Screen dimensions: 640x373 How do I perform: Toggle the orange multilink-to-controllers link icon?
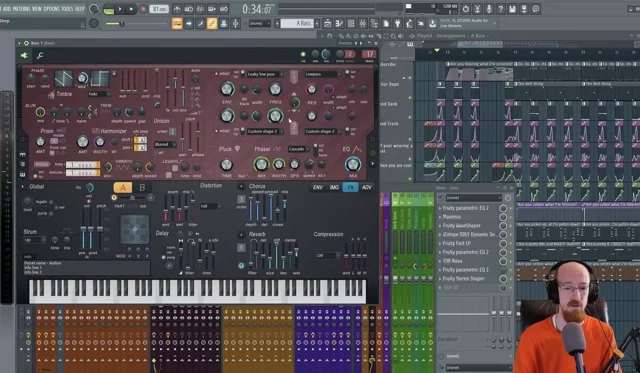click(212, 24)
